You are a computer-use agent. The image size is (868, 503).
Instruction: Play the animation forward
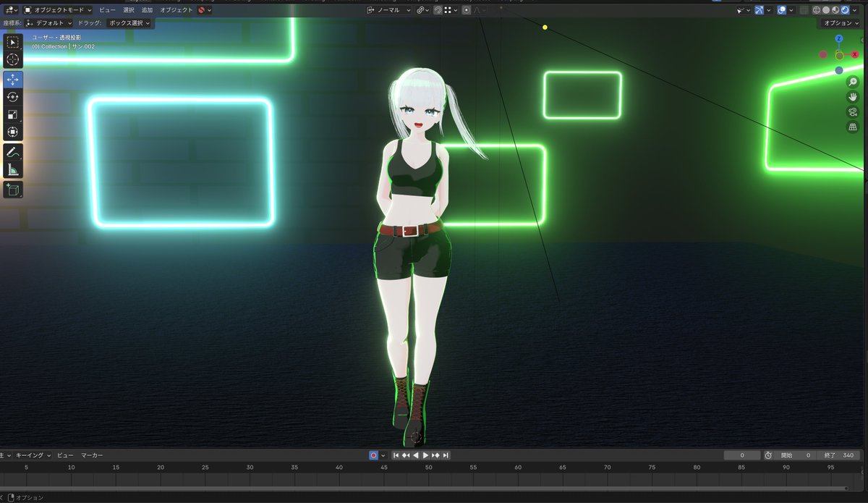pyautogui.click(x=426, y=455)
